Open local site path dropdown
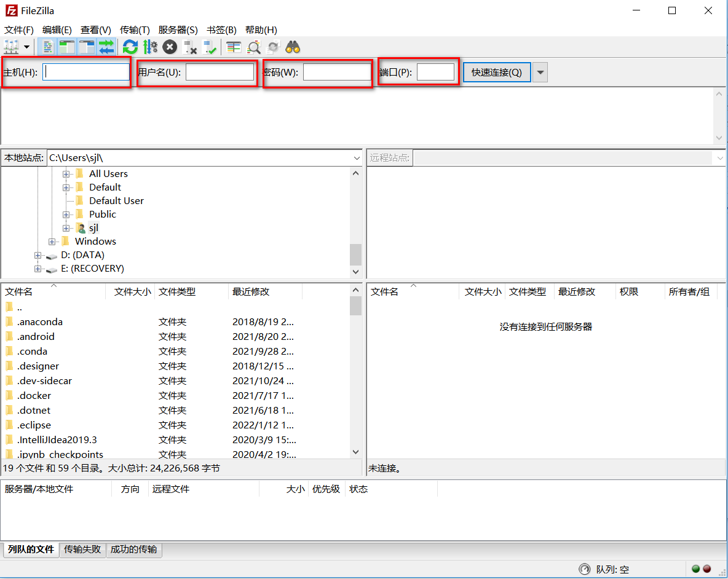 [x=357, y=158]
